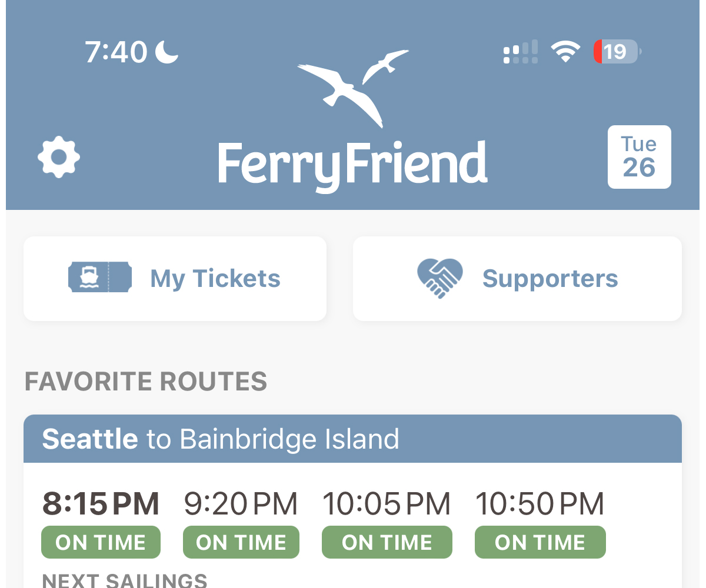Tap the FerryFriend title text
This screenshot has height=588, width=706.
tap(352, 165)
